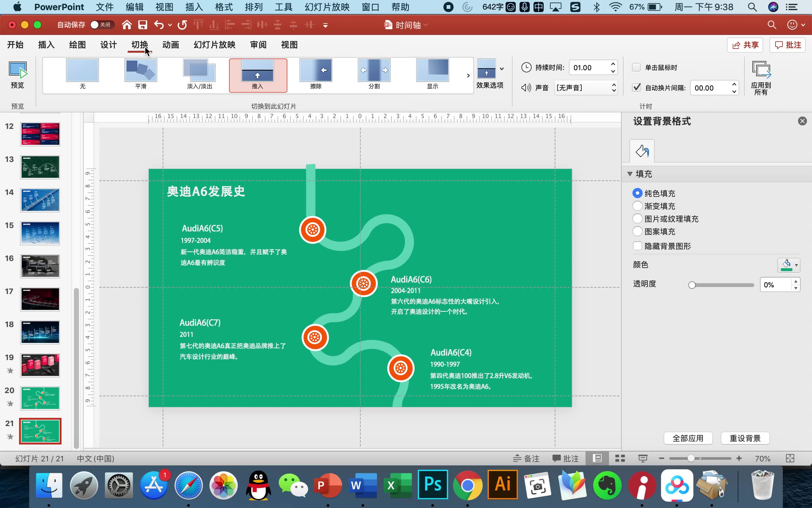Close the Format Background pane
This screenshot has width=812, height=508.
point(802,121)
